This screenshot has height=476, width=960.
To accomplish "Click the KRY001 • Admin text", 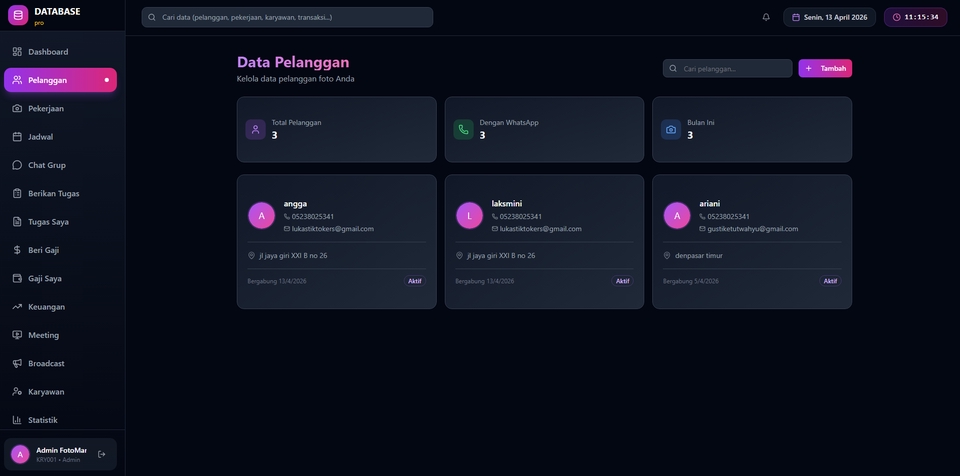I will [x=58, y=460].
